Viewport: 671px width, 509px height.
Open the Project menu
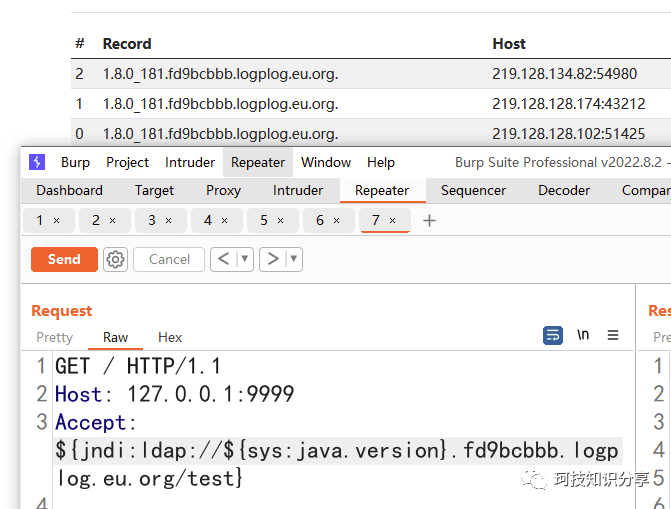[128, 163]
